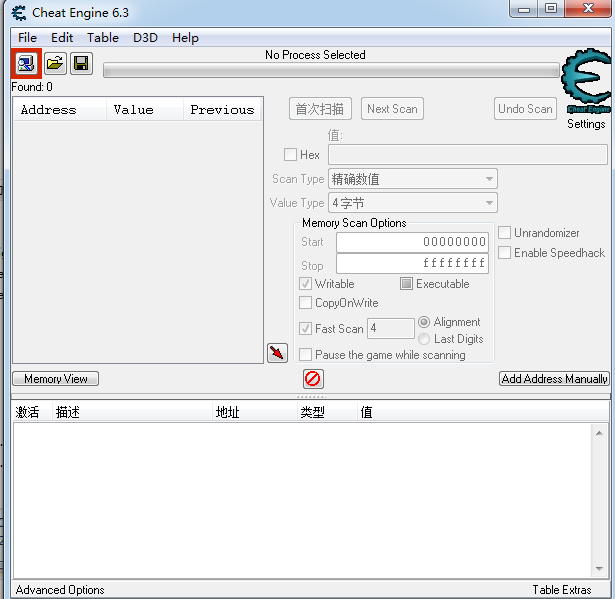Open the Help menu
Image resolution: width=615 pixels, height=599 pixels.
[186, 38]
